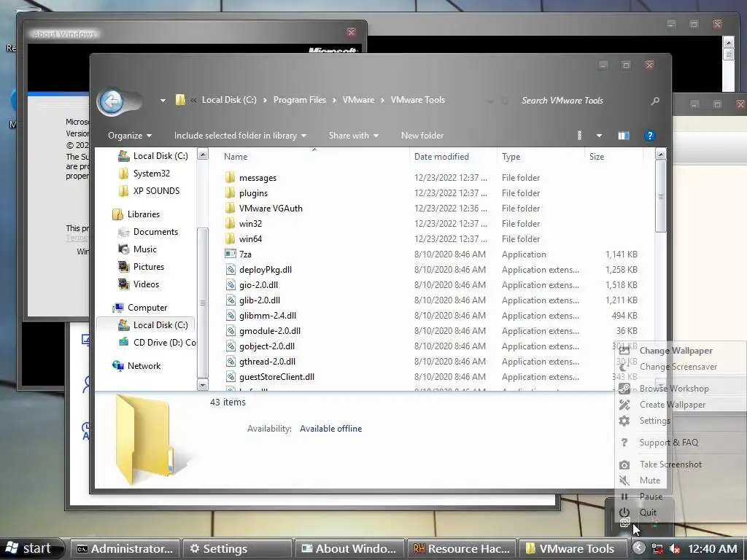Choose Change Screensaver in tray menu
Viewport: 747px width, 560px height.
coord(678,367)
